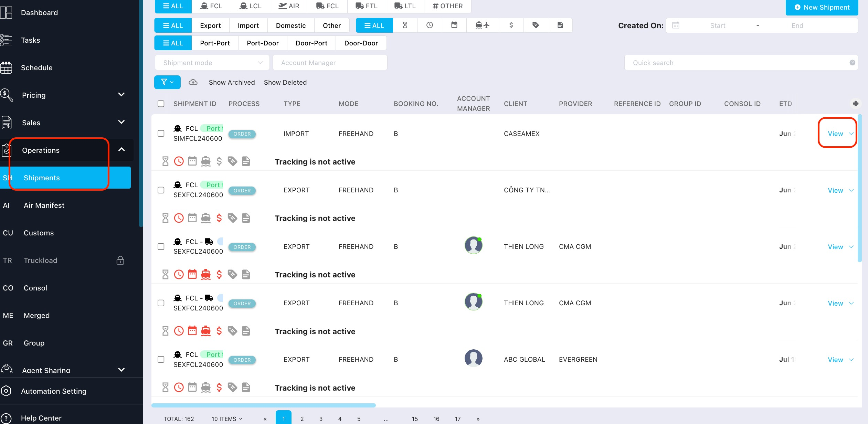
Task: Select the Door-Door filter tab
Action: tap(361, 43)
